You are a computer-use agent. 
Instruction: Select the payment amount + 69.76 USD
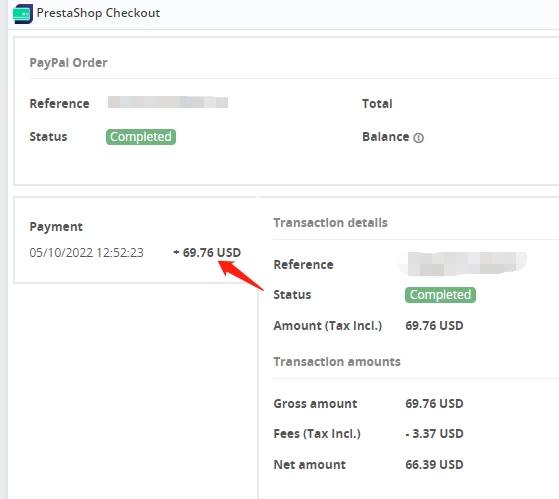[x=207, y=253]
